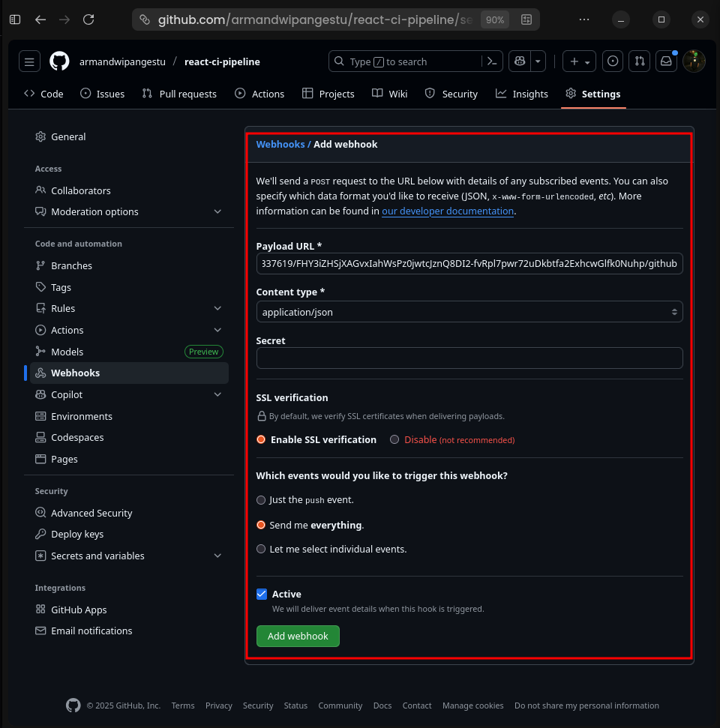Click inside the Secret input field
Image resolution: width=720 pixels, height=728 pixels.
[x=469, y=358]
